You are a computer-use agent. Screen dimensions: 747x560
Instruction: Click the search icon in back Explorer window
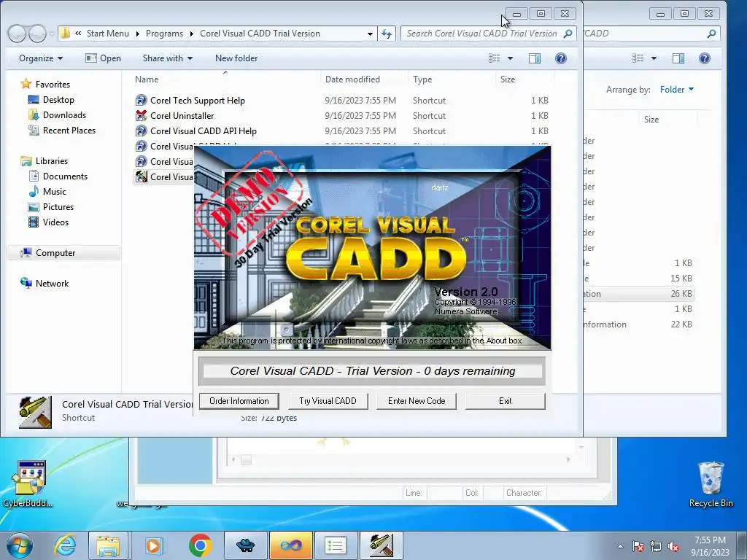[x=711, y=34]
